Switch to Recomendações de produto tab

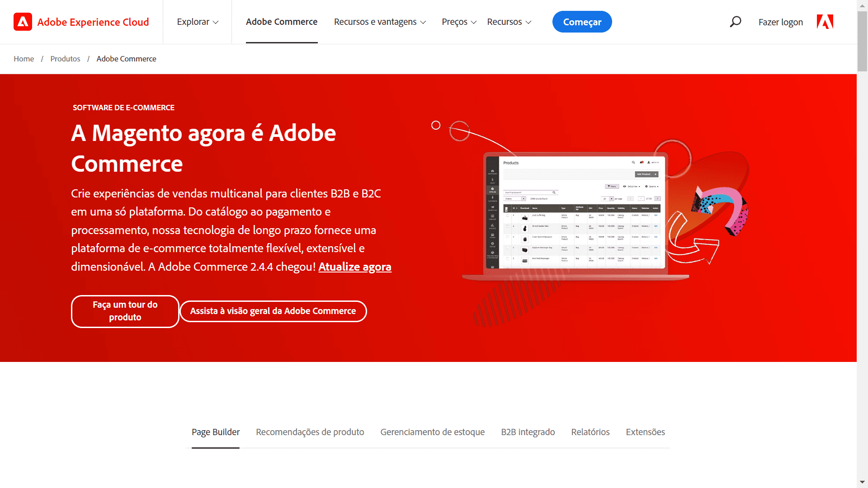point(310,432)
